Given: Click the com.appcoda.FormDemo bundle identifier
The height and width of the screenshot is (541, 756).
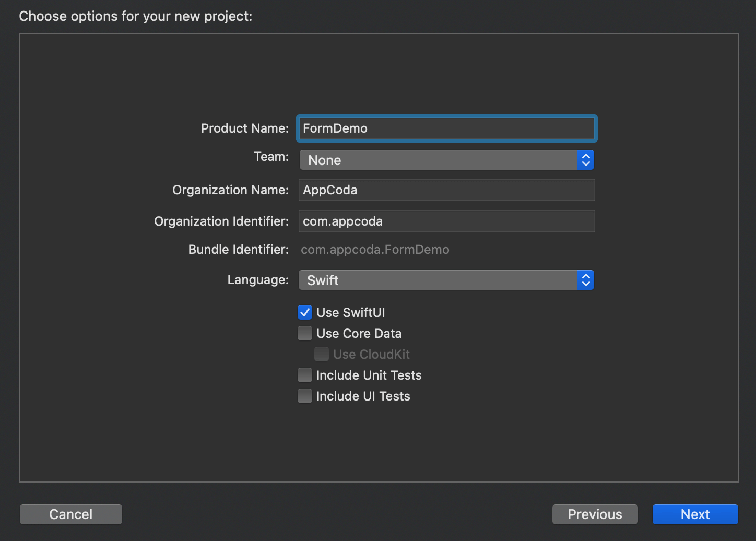Looking at the screenshot, I should [x=375, y=249].
